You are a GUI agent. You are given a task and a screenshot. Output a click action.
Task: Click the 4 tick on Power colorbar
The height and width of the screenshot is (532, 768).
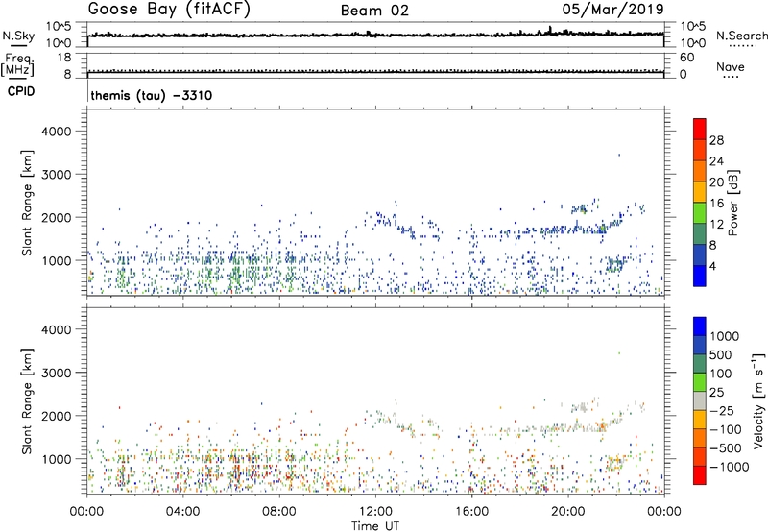pyautogui.click(x=712, y=266)
